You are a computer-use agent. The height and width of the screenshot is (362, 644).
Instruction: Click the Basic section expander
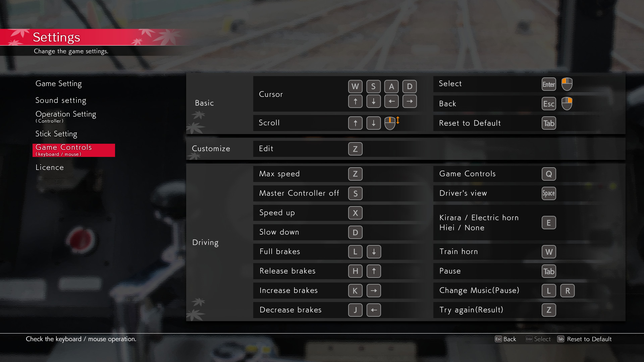[204, 103]
